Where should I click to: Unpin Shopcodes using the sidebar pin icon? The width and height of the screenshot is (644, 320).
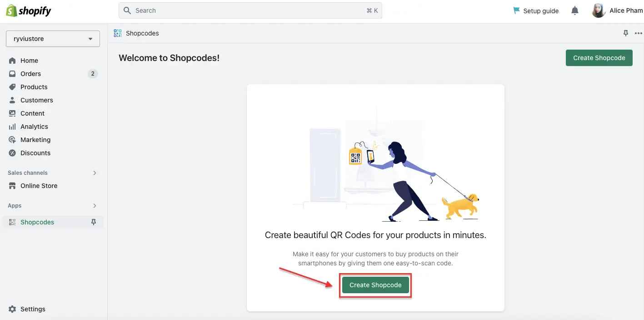pyautogui.click(x=94, y=222)
